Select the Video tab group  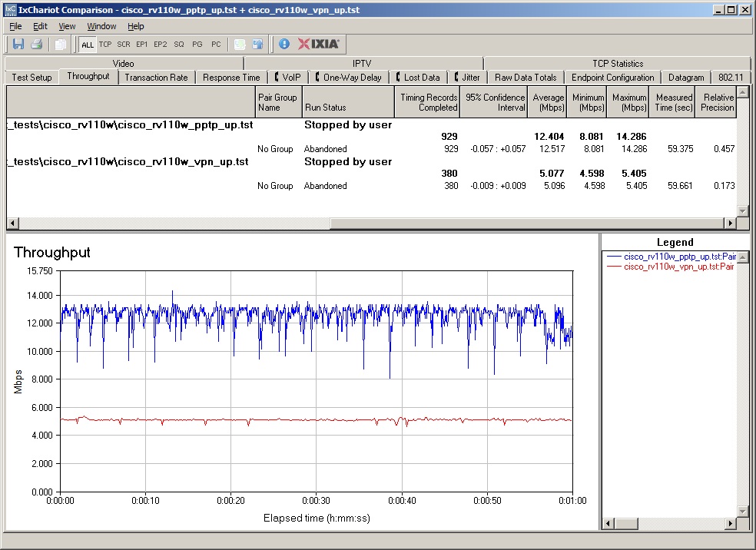point(124,63)
